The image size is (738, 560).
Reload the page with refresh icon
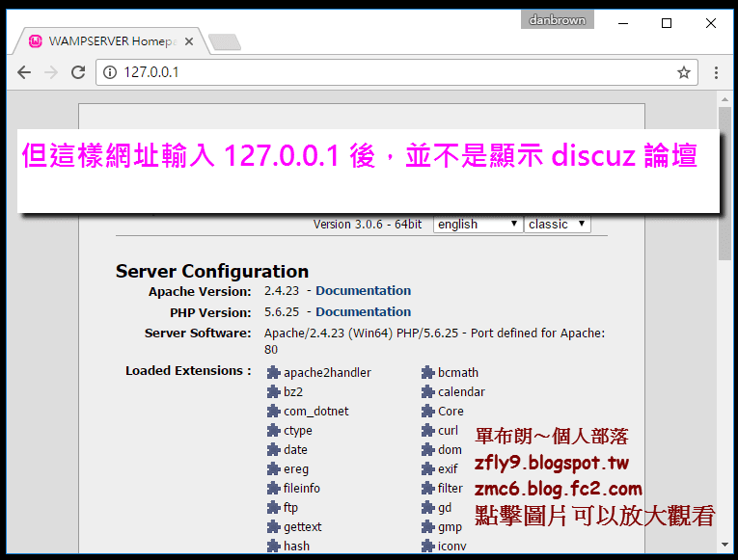click(x=78, y=72)
